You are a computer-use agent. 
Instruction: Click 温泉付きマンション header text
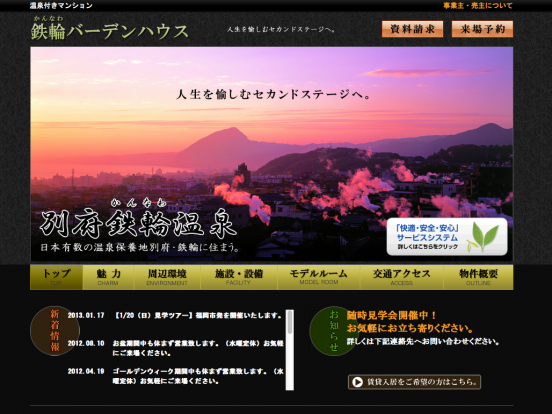coord(61,5)
